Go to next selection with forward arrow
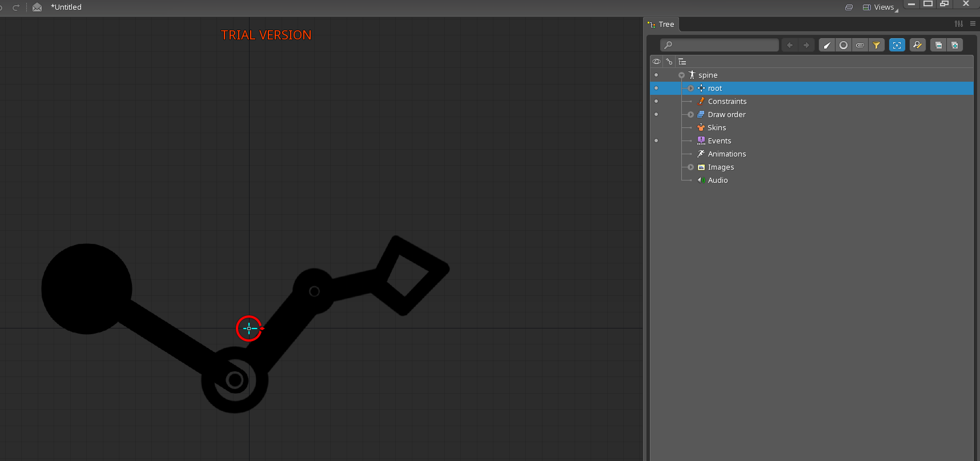The image size is (980, 461). [806, 45]
